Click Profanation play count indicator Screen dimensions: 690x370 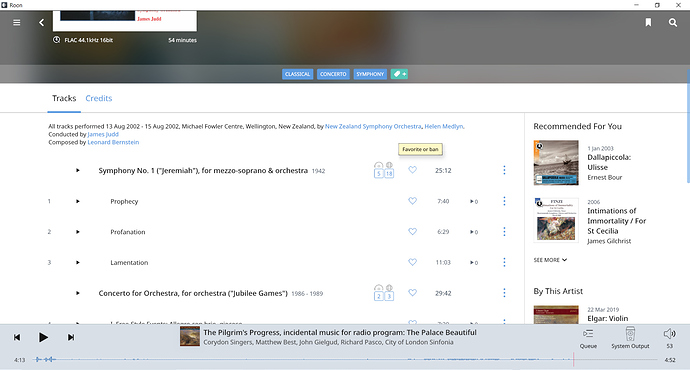coord(474,232)
